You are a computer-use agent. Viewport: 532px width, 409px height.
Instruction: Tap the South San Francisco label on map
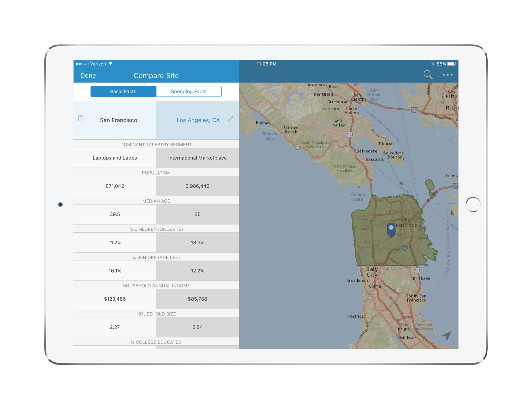[416, 298]
